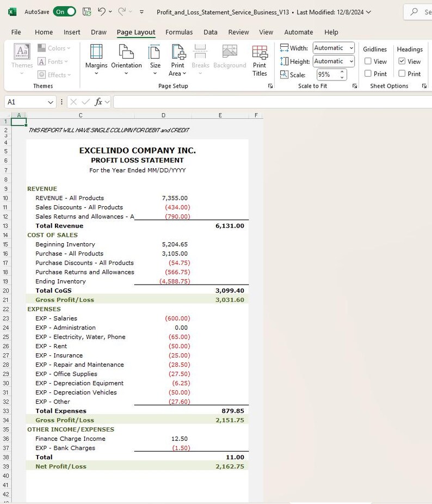The width and height of the screenshot is (432, 504).
Task: Open the Themes gallery button
Action: [22, 59]
